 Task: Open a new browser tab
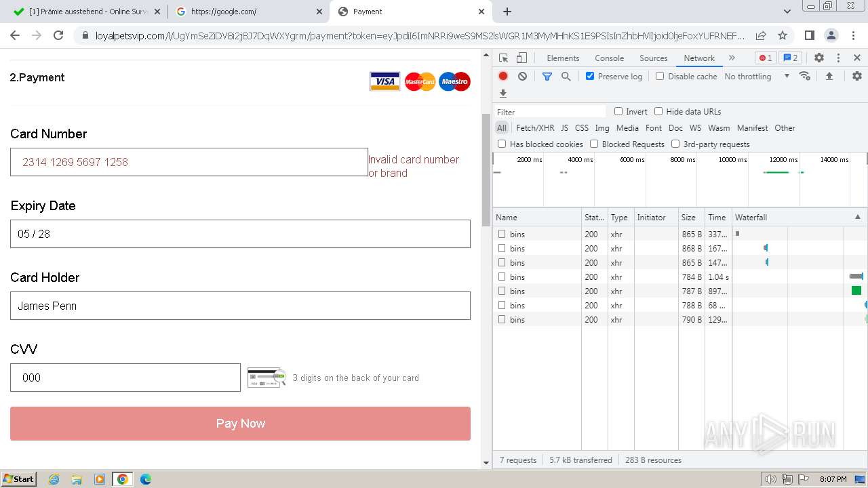pyautogui.click(x=507, y=12)
